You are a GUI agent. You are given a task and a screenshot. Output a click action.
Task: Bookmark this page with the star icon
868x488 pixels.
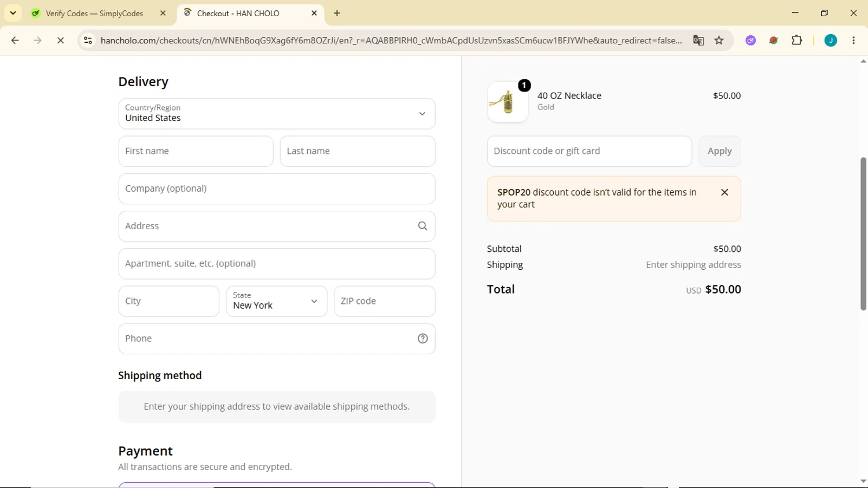(719, 41)
